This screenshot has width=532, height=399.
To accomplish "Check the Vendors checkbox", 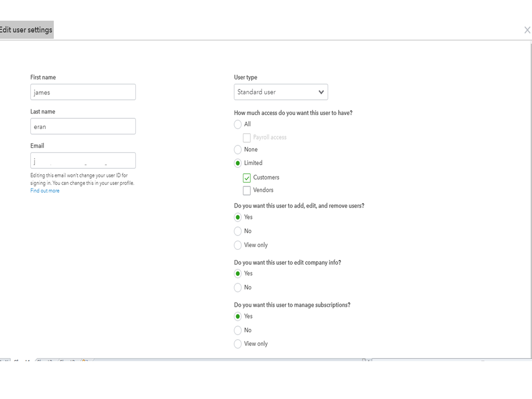I will pos(247,190).
